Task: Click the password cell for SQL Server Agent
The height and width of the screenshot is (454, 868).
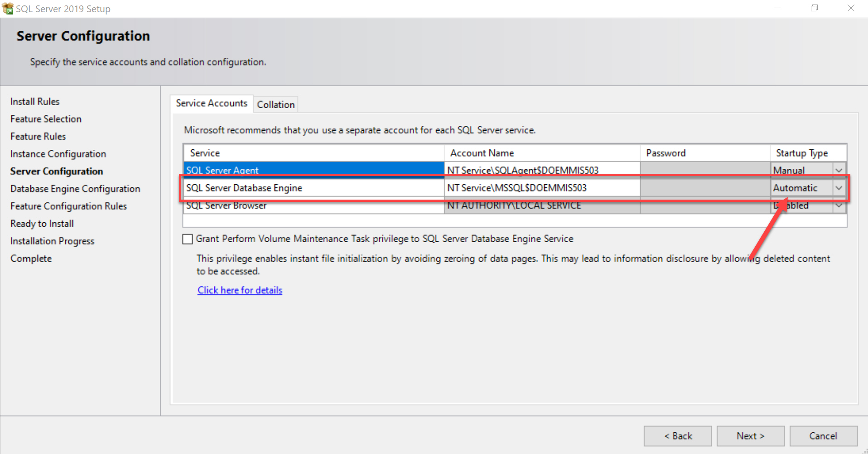Action: coord(705,170)
